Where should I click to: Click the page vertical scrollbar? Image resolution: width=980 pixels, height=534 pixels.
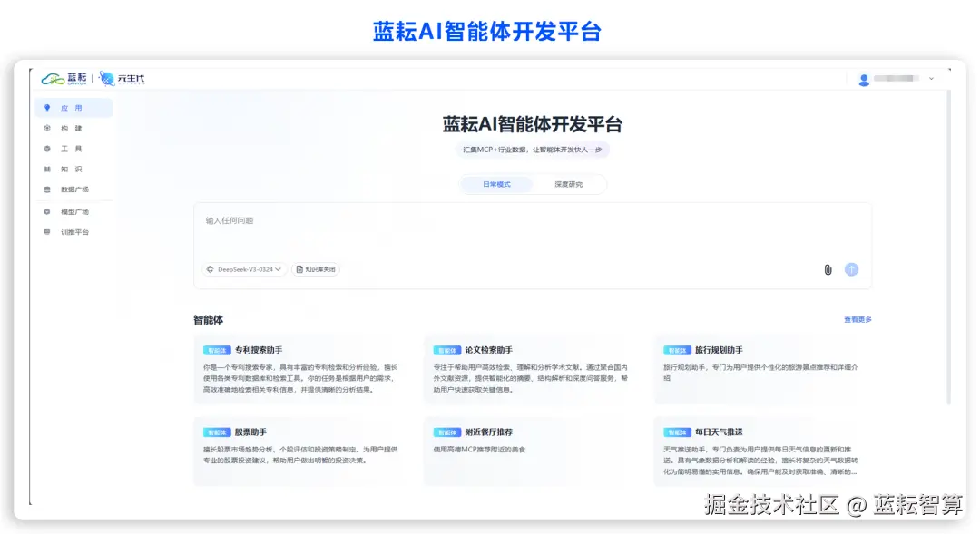[949, 247]
